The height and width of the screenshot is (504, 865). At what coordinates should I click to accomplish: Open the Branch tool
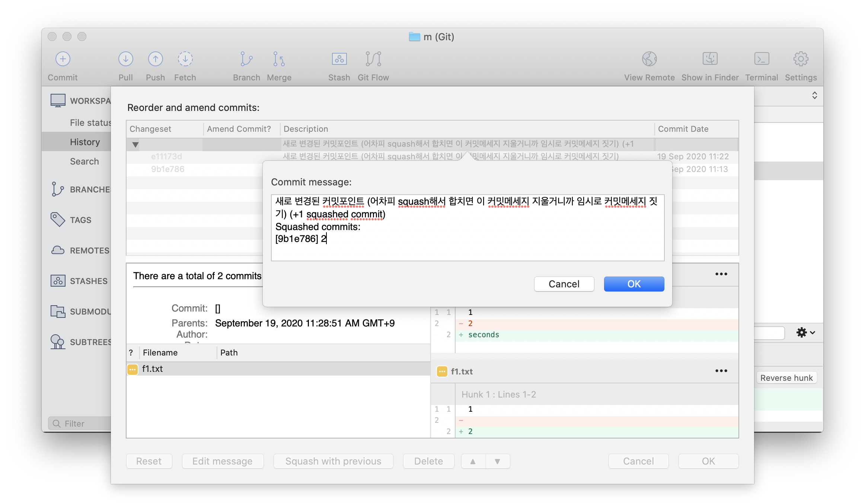click(246, 59)
